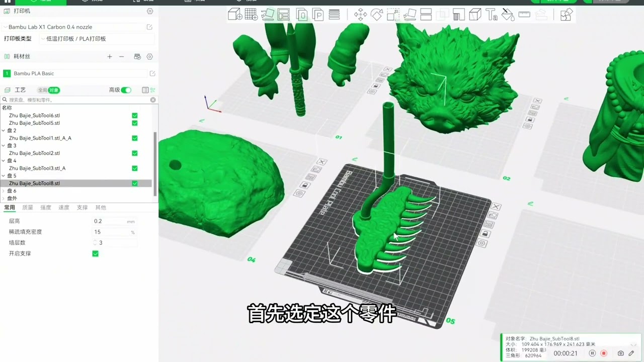Open the Color painting bucket tool
644x362 pixels.
pos(508,15)
